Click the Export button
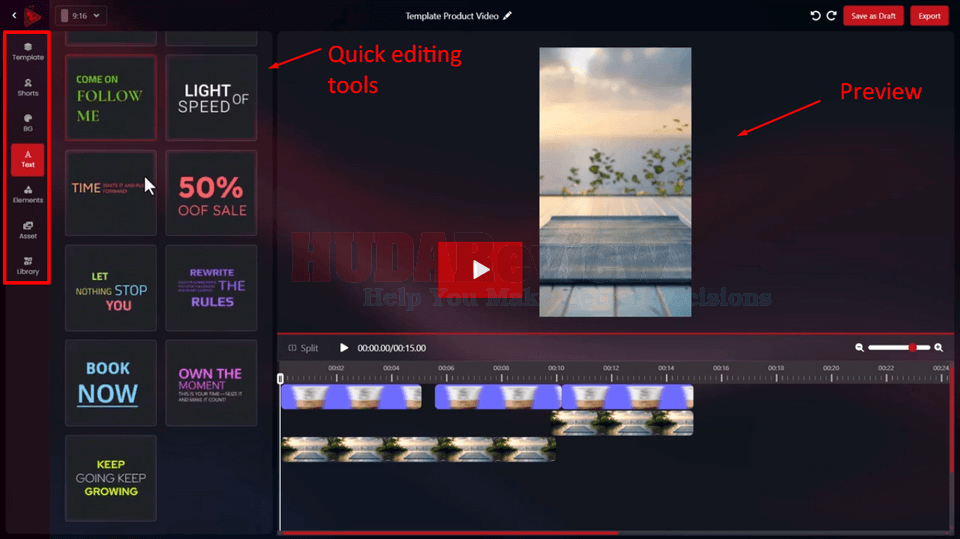The image size is (960, 539). (x=929, y=16)
